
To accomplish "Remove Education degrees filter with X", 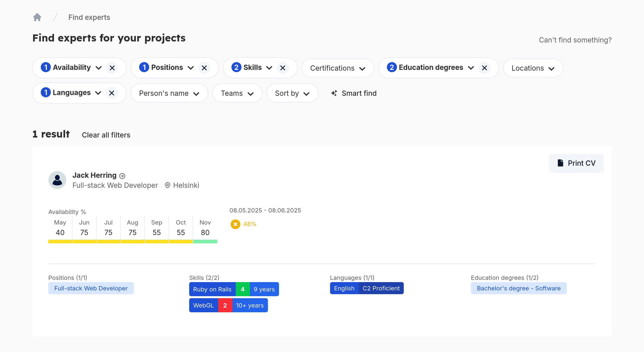I will point(485,68).
